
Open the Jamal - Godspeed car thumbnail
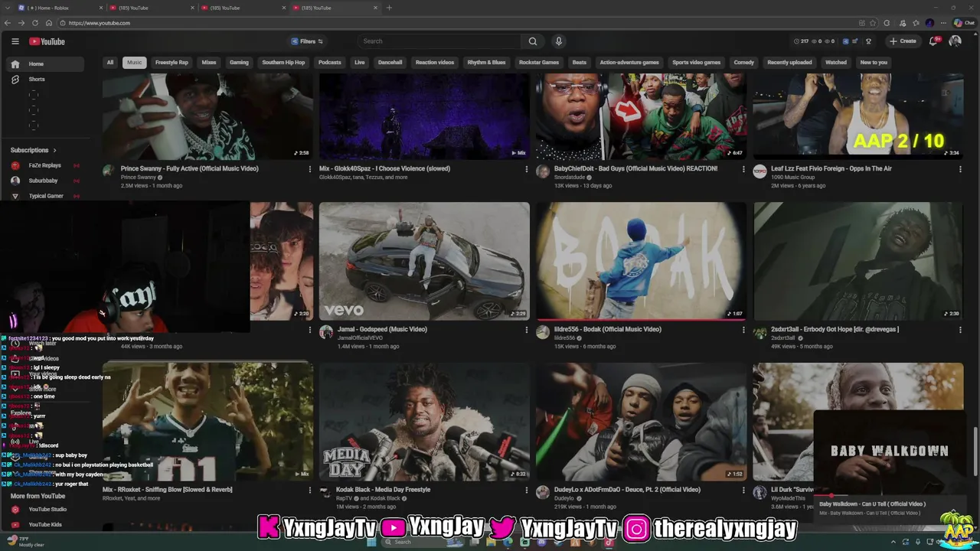[424, 261]
